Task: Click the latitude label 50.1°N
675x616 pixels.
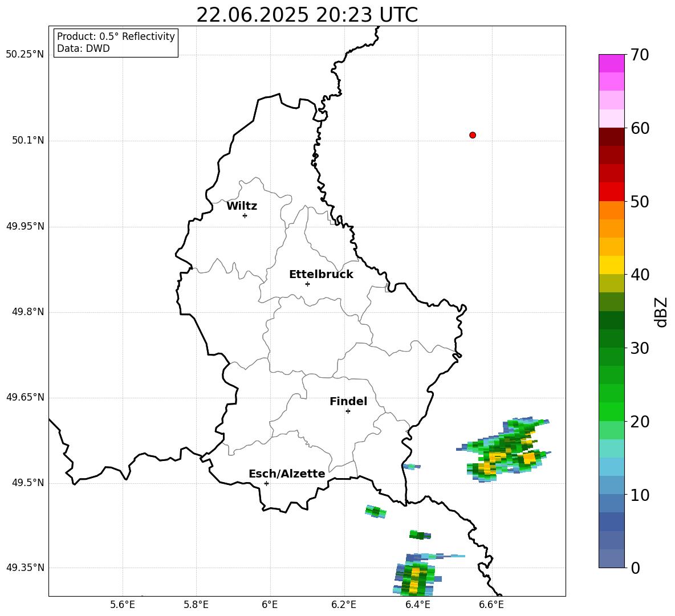Action: [x=27, y=140]
